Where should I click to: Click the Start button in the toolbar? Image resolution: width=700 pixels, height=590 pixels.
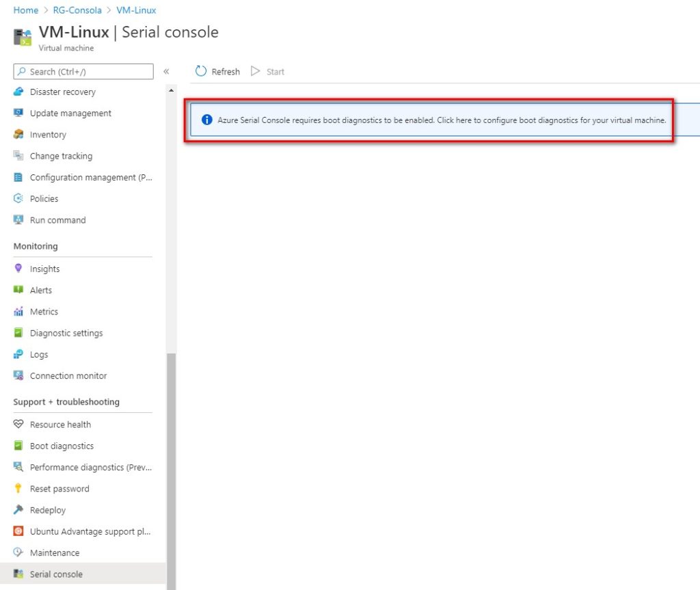pos(267,71)
